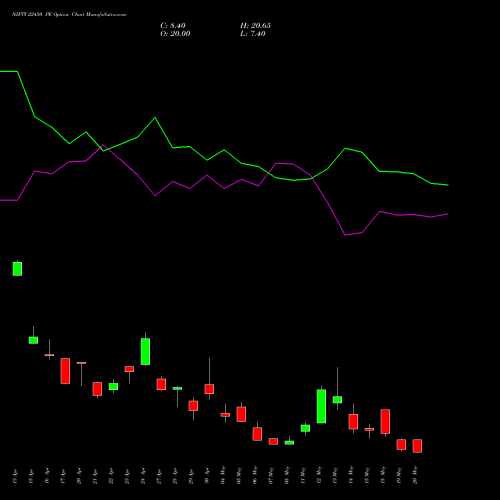The image size is (500, 500).
Task: Click the '24 Apr' date axis label
Action: 143,476
